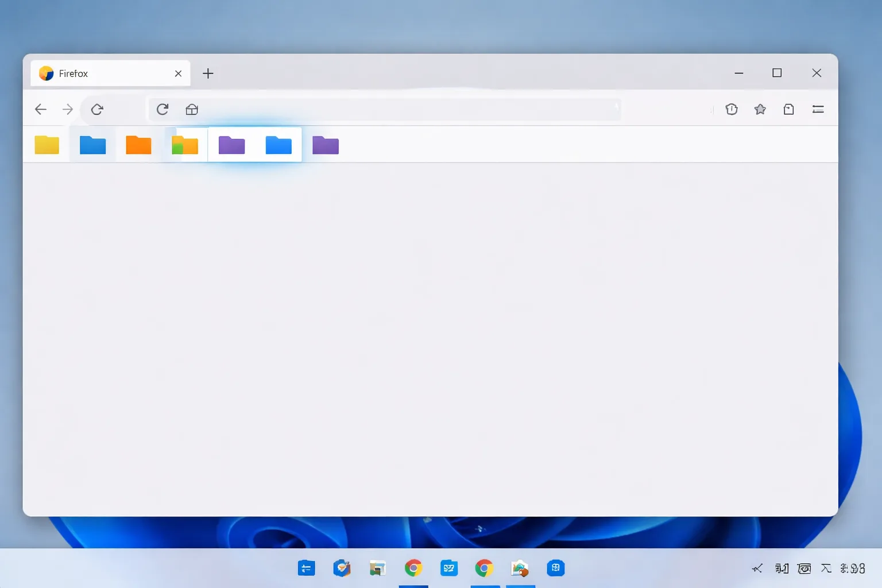This screenshot has height=588, width=882.
Task: Go forward with the right arrow button
Action: tap(68, 109)
